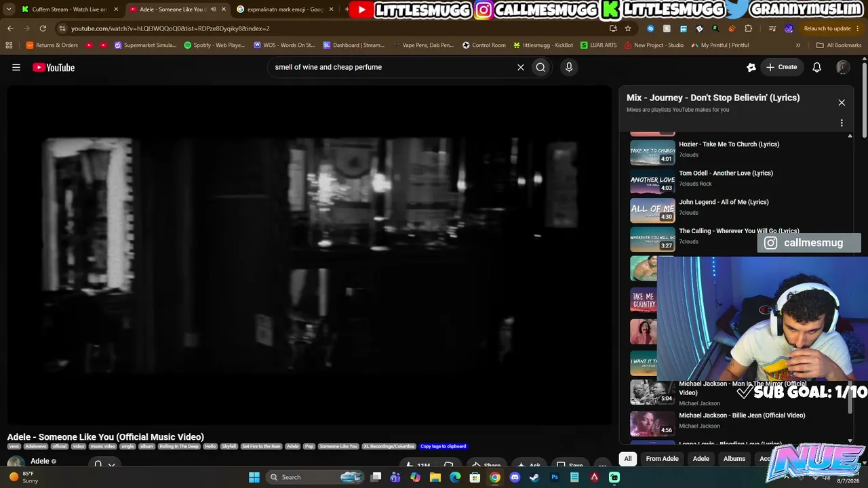Open the Chrome apps grid shortcut
Image resolution: width=868 pixels, height=488 pixels.
[x=9, y=45]
